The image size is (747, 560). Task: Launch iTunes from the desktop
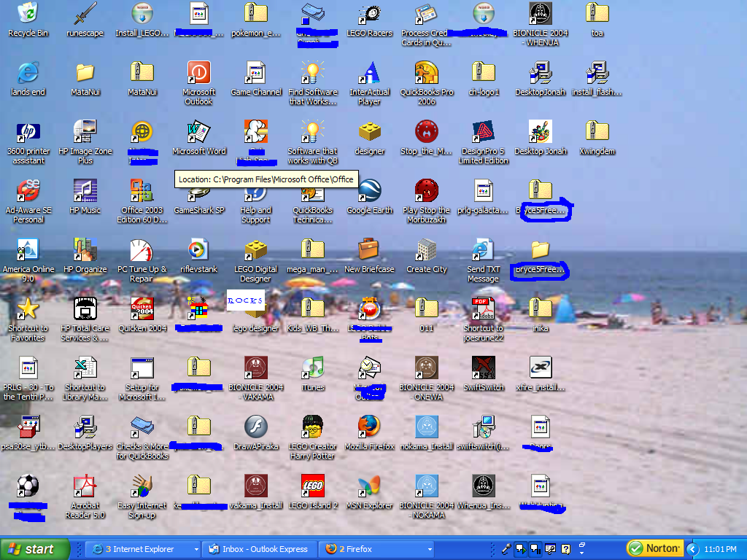[x=312, y=368]
